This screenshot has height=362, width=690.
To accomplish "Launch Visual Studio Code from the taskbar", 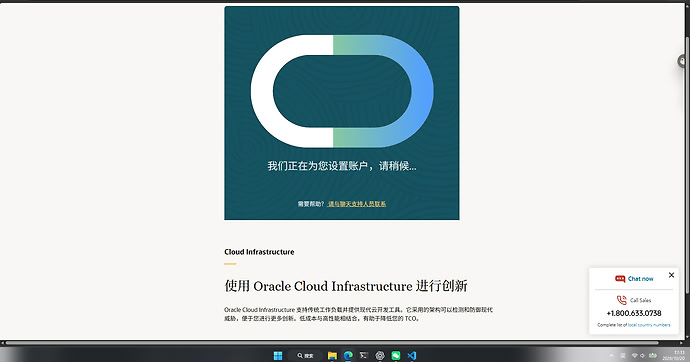I will click(411, 355).
